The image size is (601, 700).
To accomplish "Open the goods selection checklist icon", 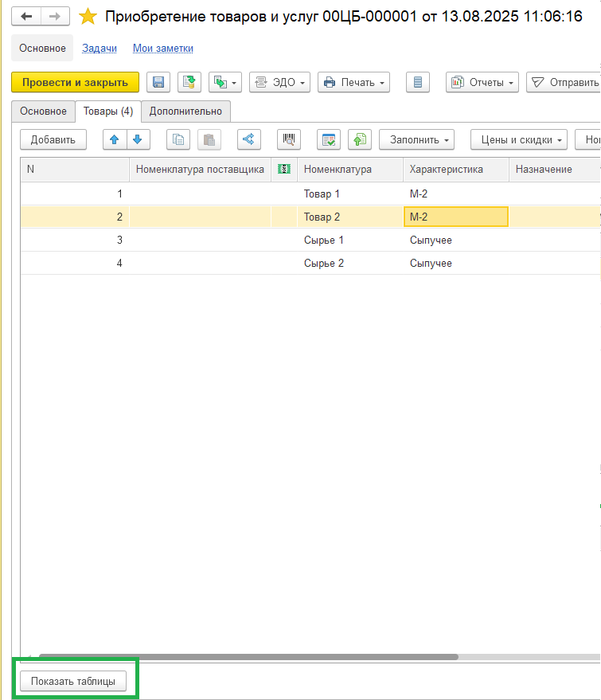I will click(x=329, y=139).
